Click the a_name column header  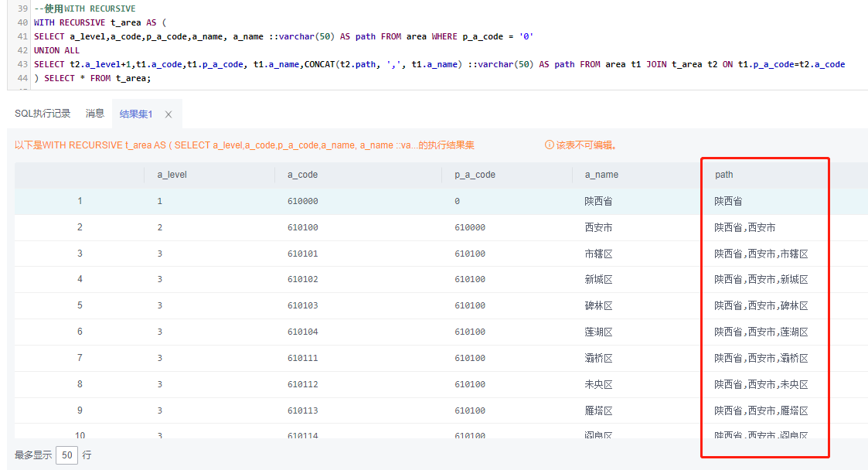point(601,175)
